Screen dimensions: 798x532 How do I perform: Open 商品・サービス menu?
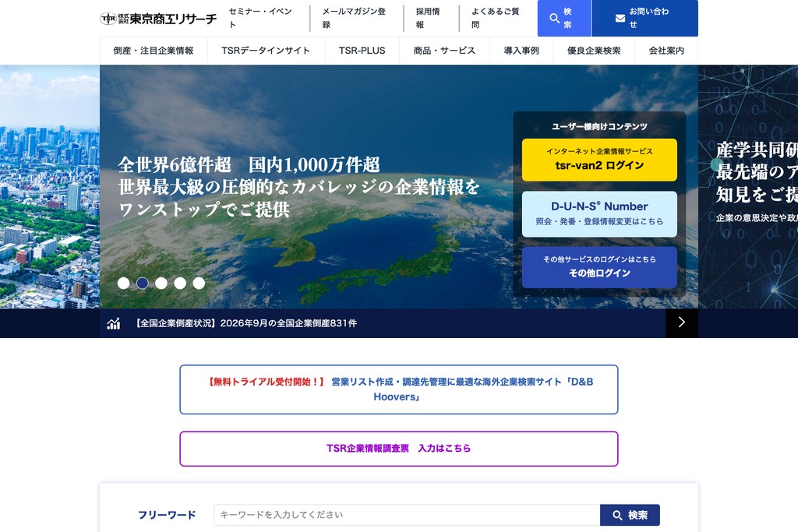[x=444, y=51]
